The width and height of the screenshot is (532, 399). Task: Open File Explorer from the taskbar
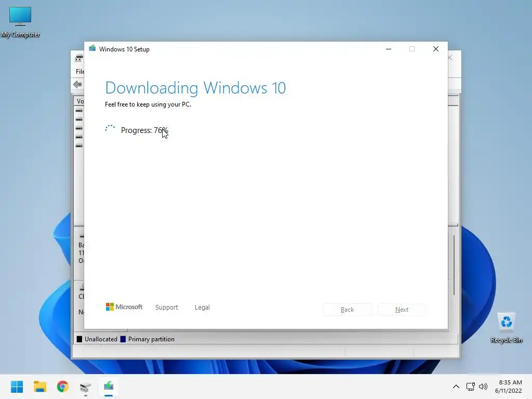click(x=39, y=387)
